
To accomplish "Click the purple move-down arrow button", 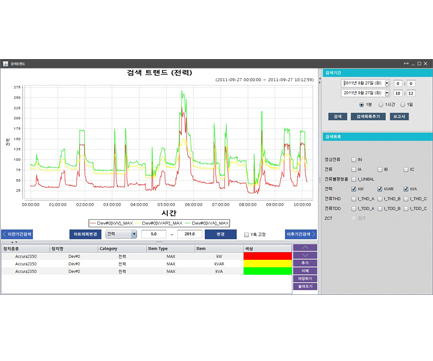I will [305, 255].
